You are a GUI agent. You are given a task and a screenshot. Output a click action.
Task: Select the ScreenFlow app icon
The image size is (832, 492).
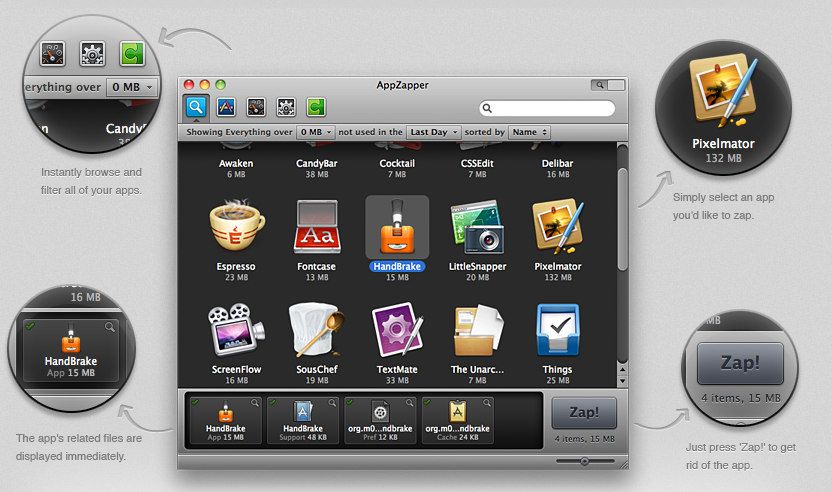[x=236, y=331]
